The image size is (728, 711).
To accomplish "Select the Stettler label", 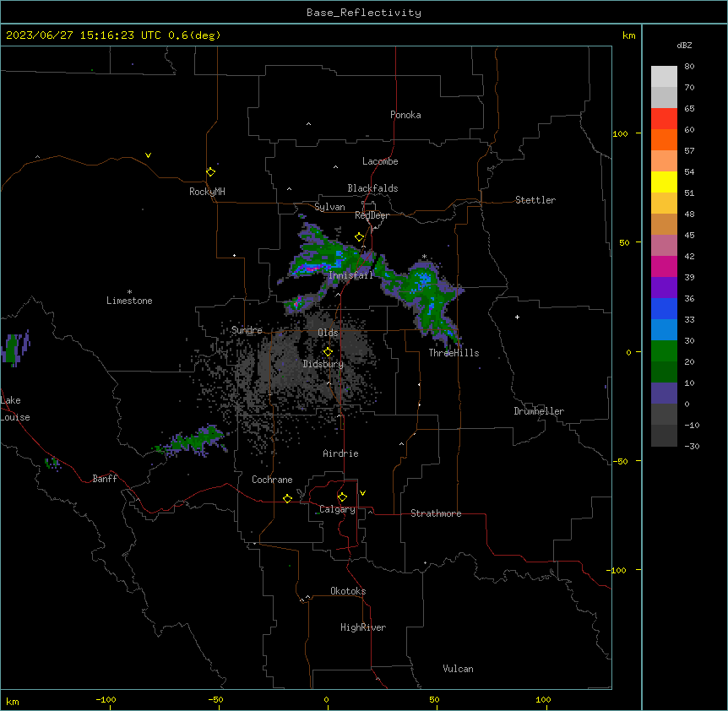I will coord(535,200).
